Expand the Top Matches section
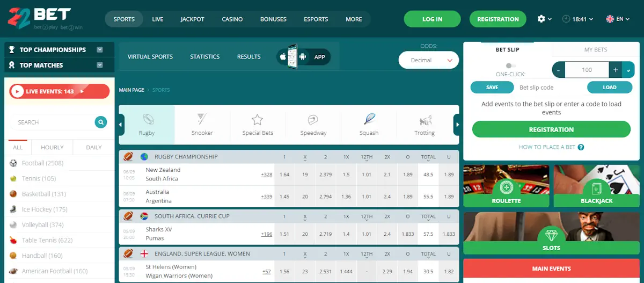644x283 pixels. point(100,65)
